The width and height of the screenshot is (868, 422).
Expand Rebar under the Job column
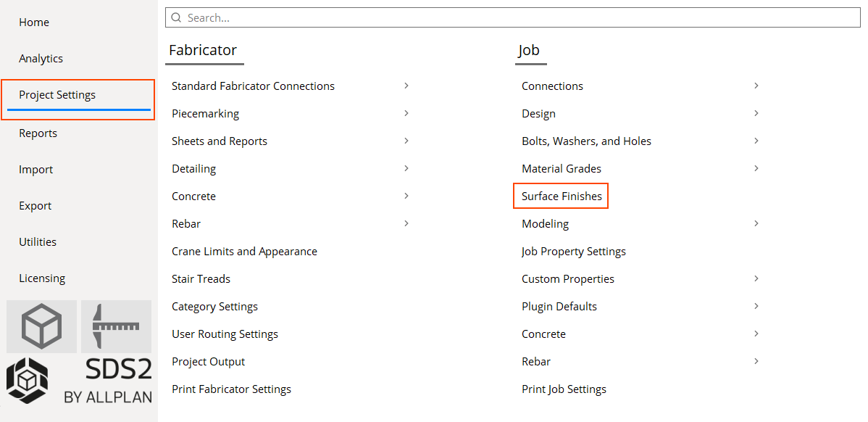(756, 361)
